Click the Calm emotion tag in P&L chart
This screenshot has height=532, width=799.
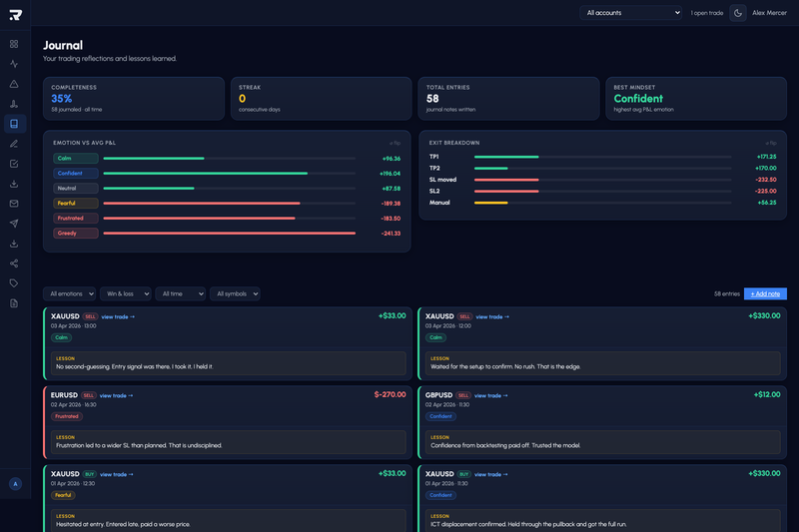pos(76,159)
